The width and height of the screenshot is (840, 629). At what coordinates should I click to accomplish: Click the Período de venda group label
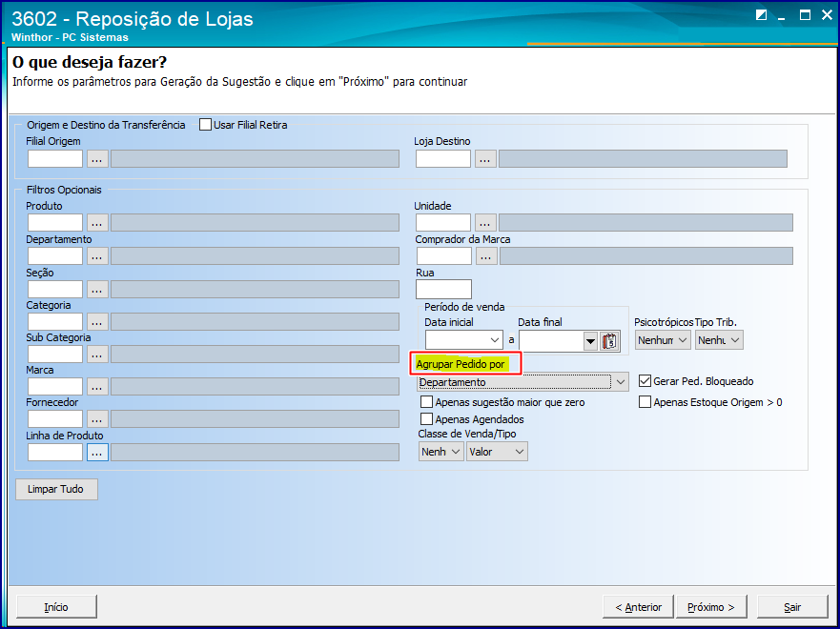click(464, 307)
